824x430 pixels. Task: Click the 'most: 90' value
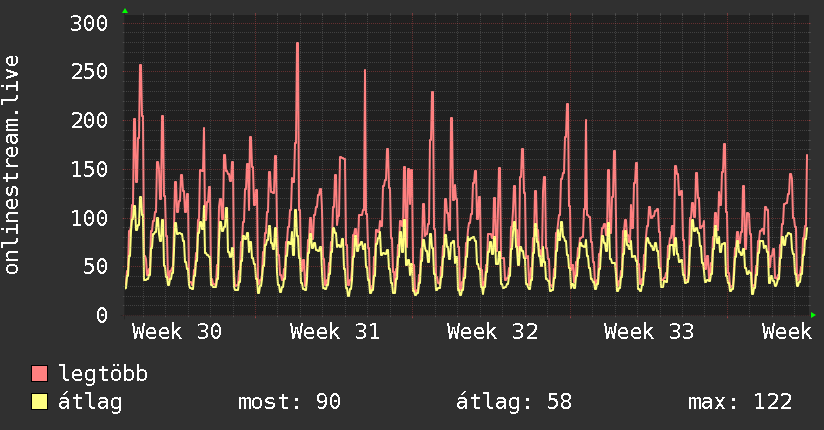[x=290, y=402]
